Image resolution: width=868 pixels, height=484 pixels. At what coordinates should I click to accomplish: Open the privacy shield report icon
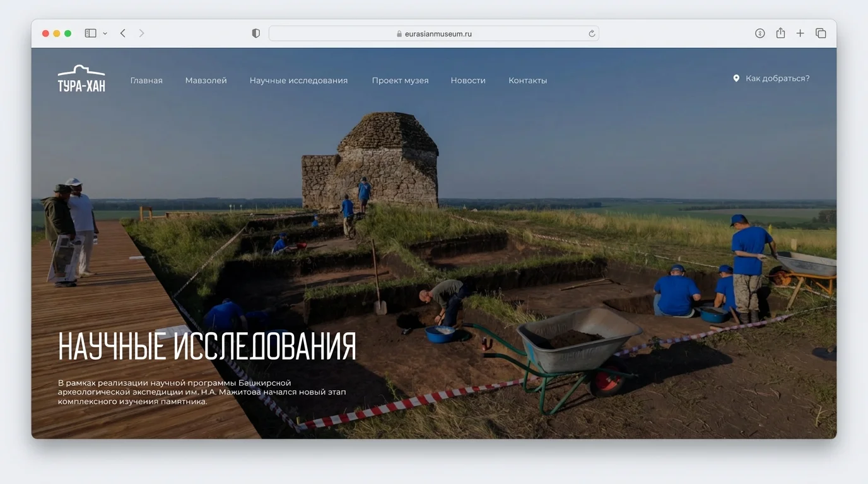click(255, 33)
